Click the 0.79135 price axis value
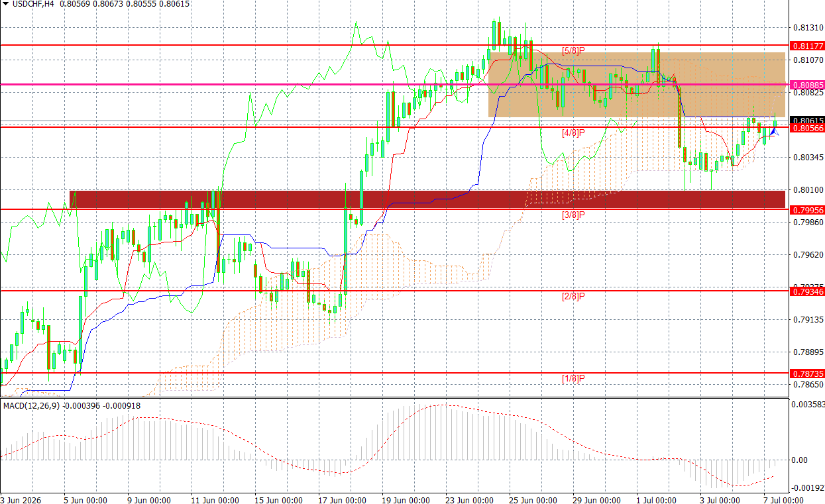This screenshot has width=825, height=504. click(808, 319)
